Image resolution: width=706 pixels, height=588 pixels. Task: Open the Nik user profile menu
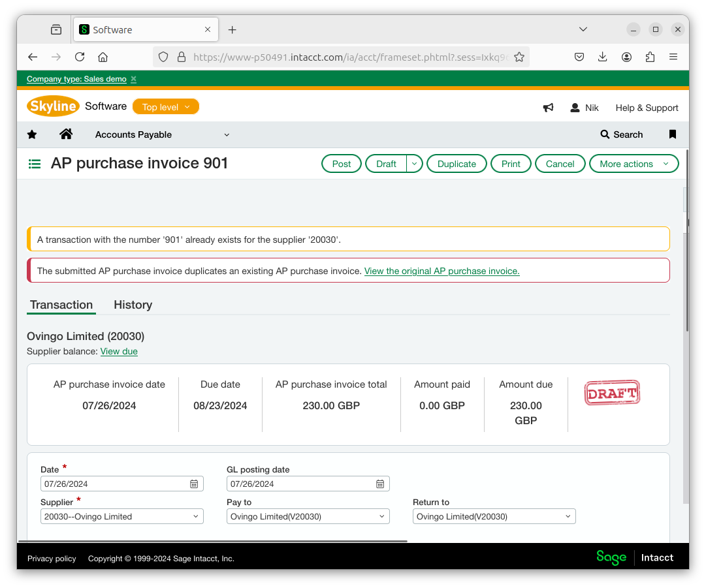(x=583, y=108)
